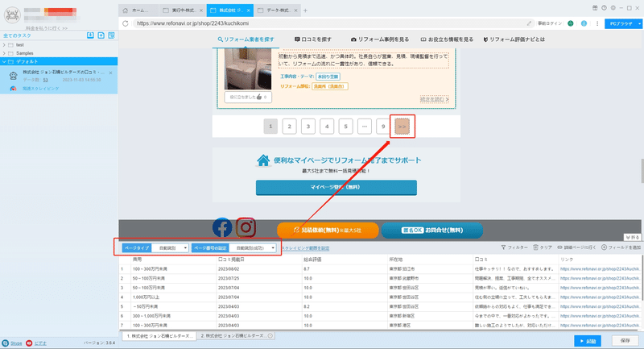Viewport: 644px width, 349px height.
Task: Open the ページ番号の設定 dropdown
Action: point(252,248)
